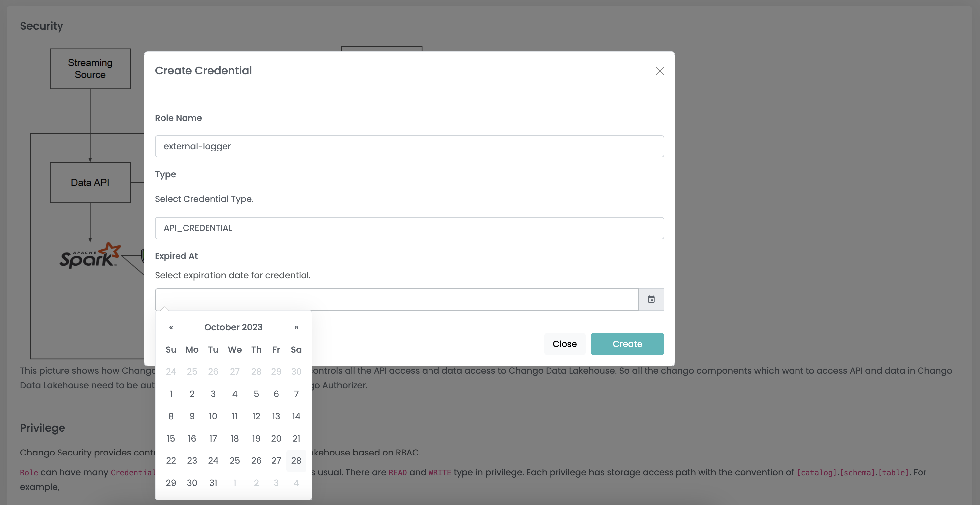Click the Role Name field external-logger

[409, 146]
